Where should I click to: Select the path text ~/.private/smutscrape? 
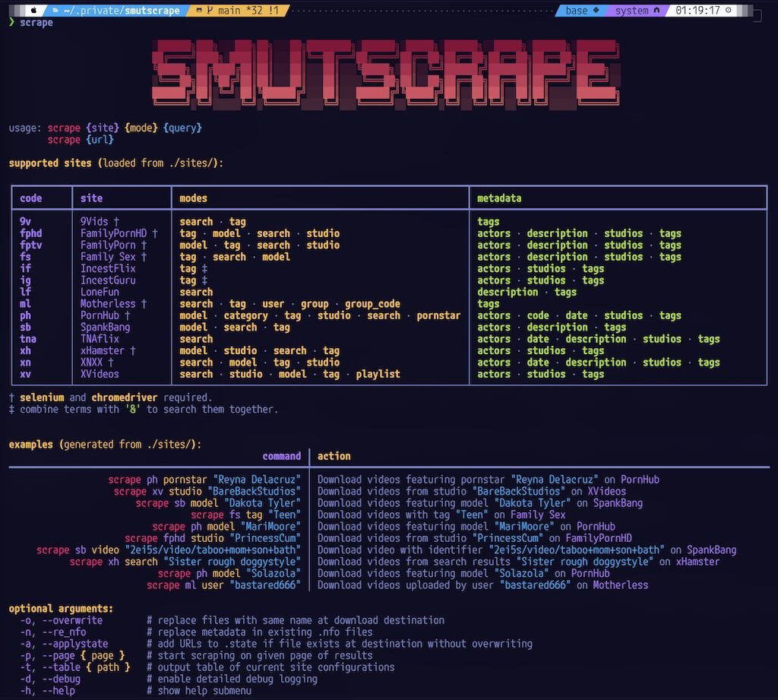click(122, 11)
